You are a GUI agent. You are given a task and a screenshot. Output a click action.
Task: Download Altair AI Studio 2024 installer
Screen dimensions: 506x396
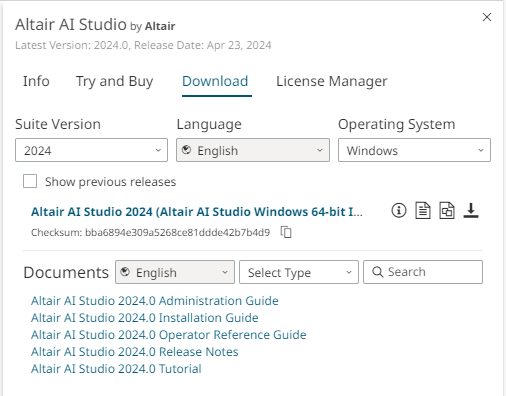[471, 211]
